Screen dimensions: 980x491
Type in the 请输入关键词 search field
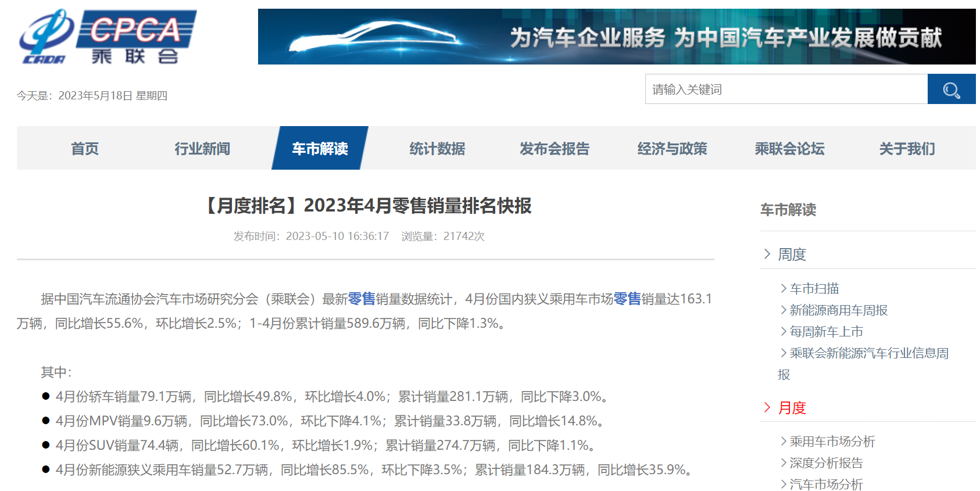point(786,89)
